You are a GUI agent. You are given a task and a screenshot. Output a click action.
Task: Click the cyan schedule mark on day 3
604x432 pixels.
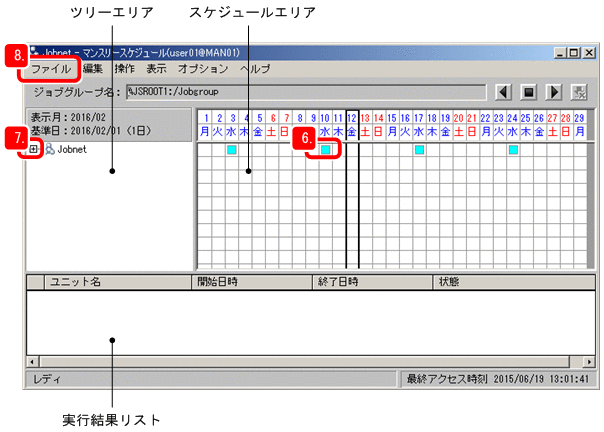[232, 150]
